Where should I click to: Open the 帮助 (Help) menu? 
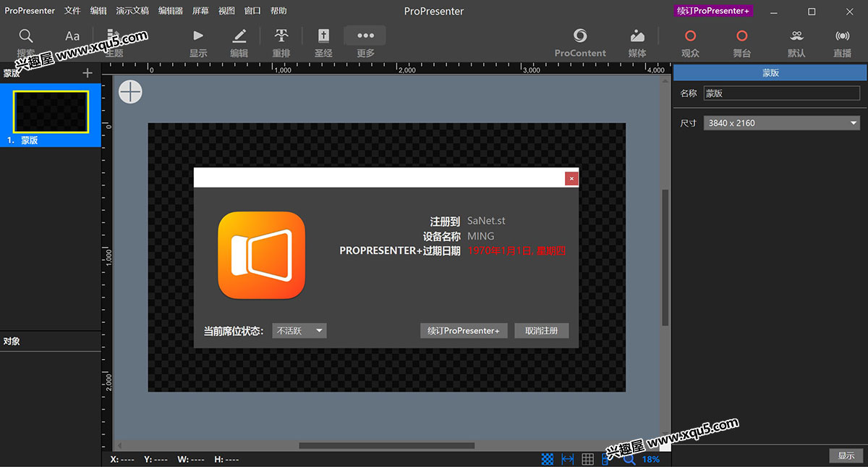click(x=278, y=11)
